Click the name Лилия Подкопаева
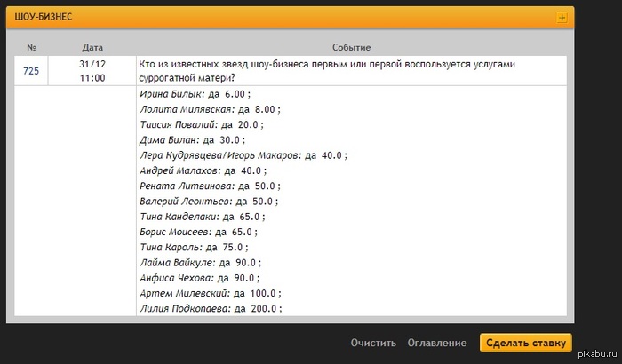Viewport: 622px width, 364px height. pos(185,308)
